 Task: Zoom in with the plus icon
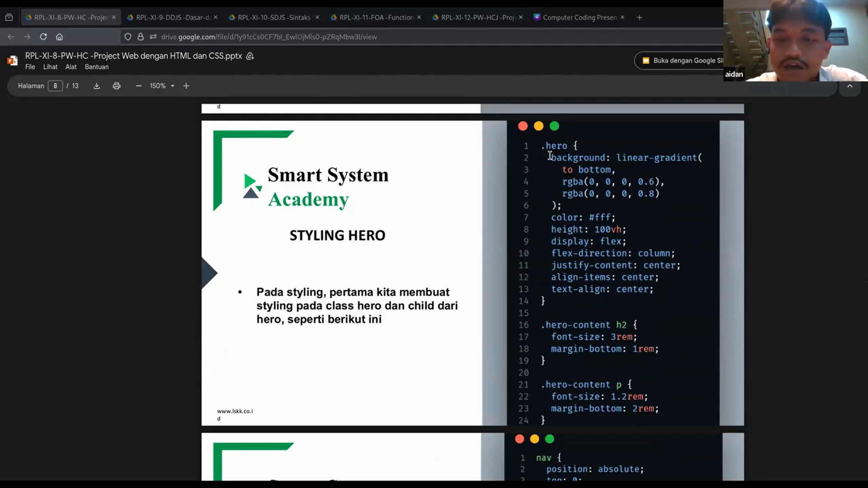pyautogui.click(x=186, y=86)
